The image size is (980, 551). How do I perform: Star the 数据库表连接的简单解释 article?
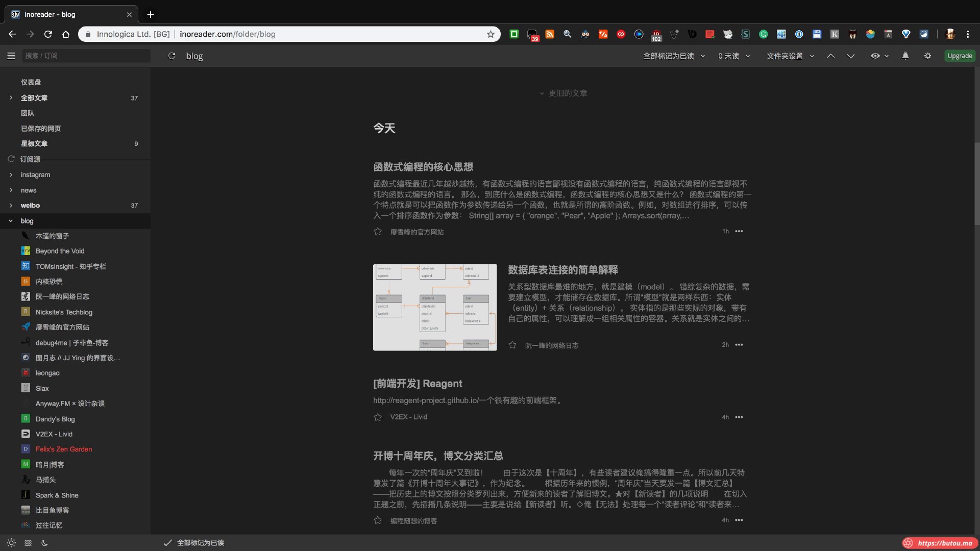[512, 345]
